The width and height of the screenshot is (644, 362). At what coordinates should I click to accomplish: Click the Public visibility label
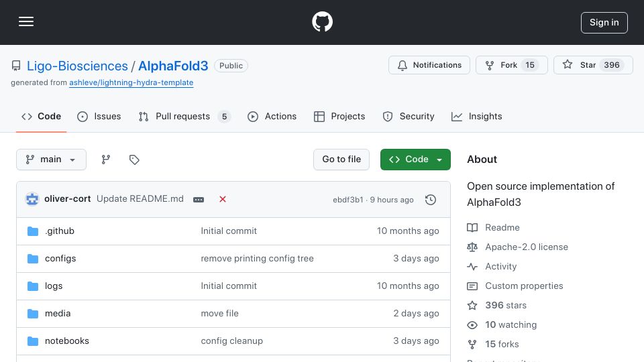[231, 66]
